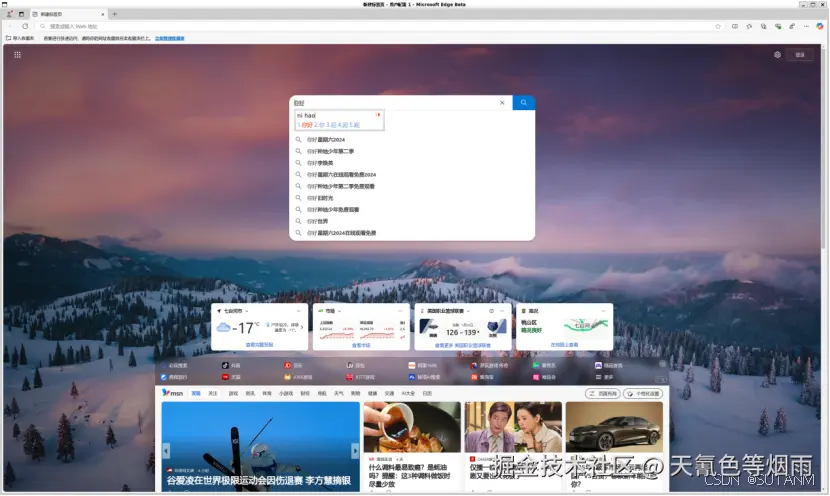Open a new tab with plus button

[114, 14]
